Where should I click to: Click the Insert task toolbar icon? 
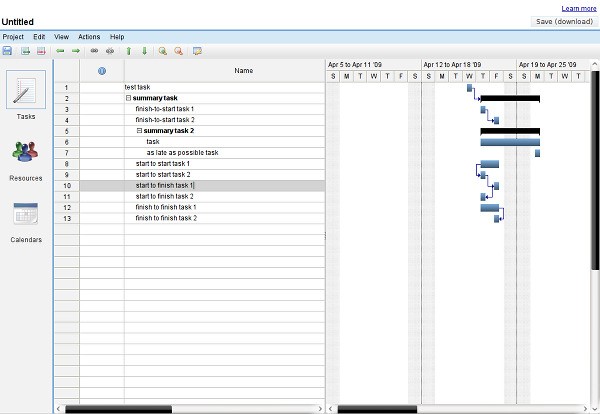click(x=25, y=50)
